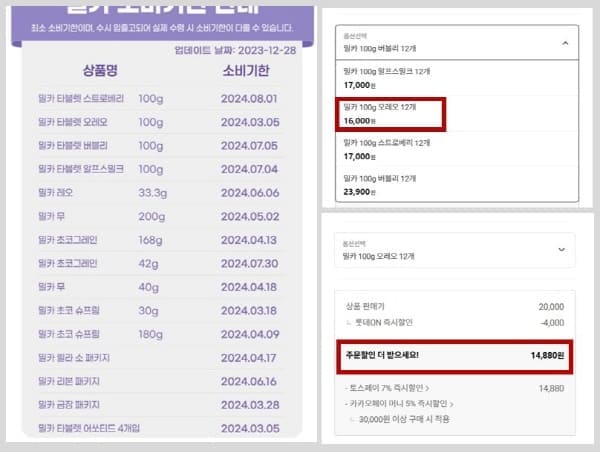The image size is (600, 452).
Task: Click the expiry date 2024.05.02
Action: [250, 217]
